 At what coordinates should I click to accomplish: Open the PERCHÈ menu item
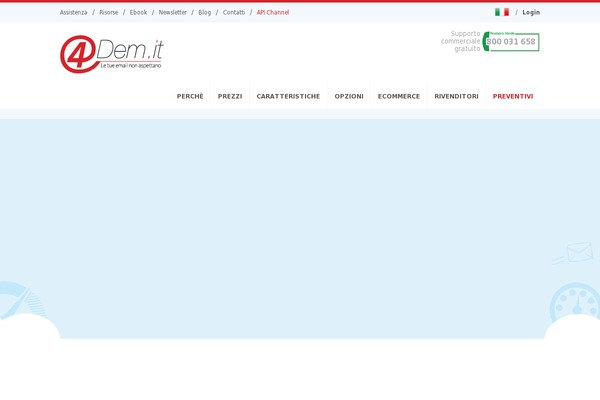[190, 96]
